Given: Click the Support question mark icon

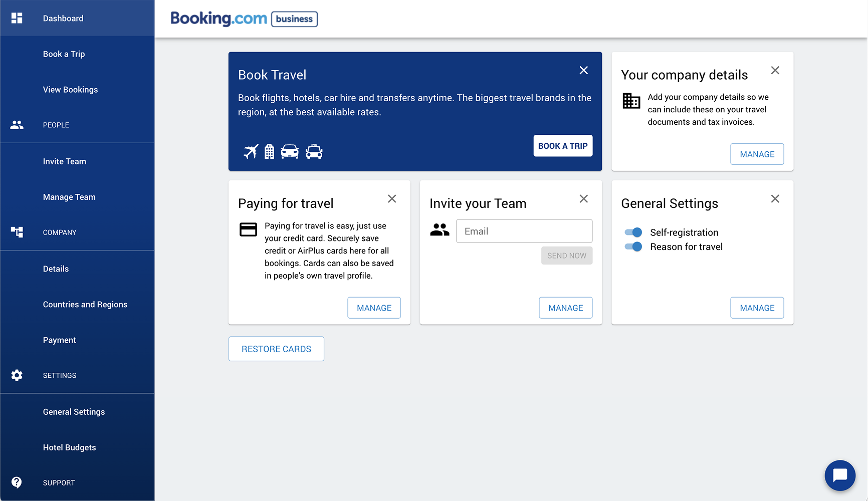Looking at the screenshot, I should (x=17, y=482).
